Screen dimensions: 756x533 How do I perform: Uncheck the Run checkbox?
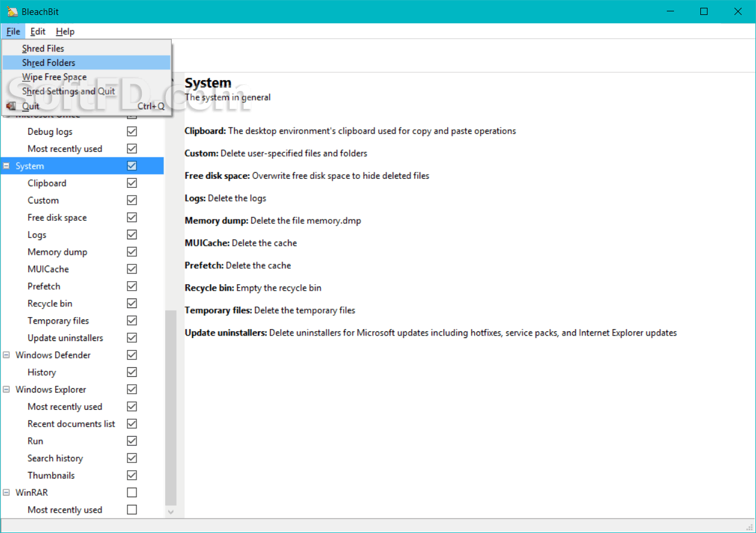tap(132, 441)
